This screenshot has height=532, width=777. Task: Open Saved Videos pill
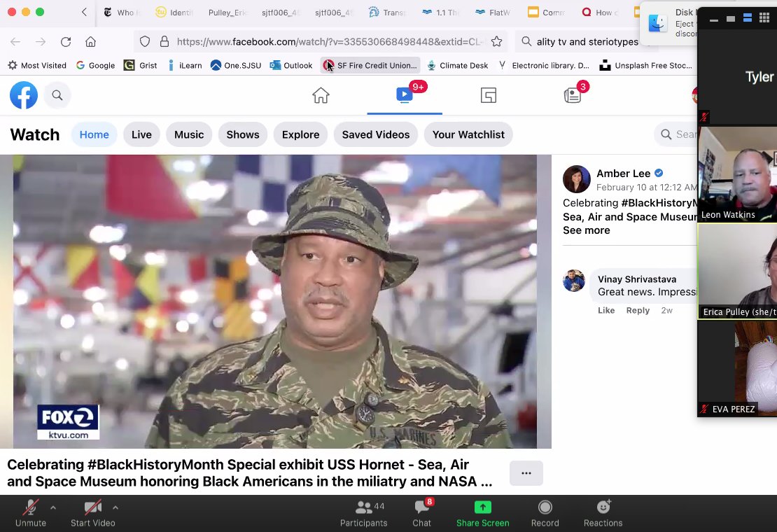376,134
